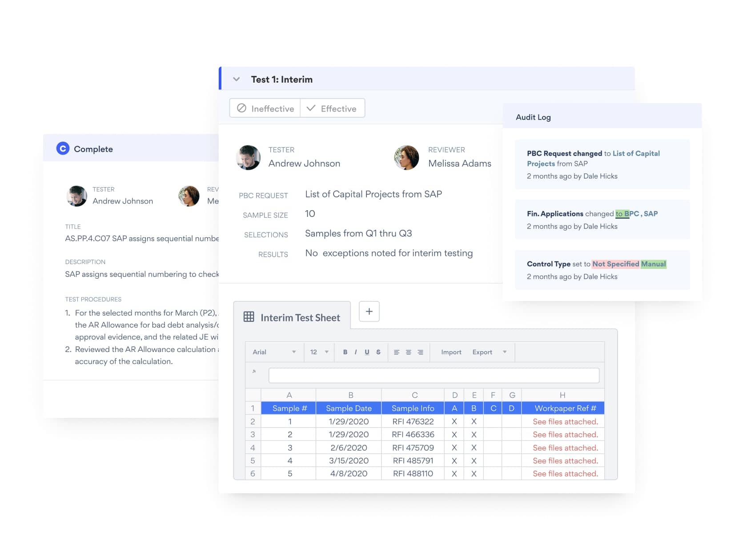This screenshot has height=560, width=747.
Task: Mark the test as Effective
Action: (x=333, y=108)
